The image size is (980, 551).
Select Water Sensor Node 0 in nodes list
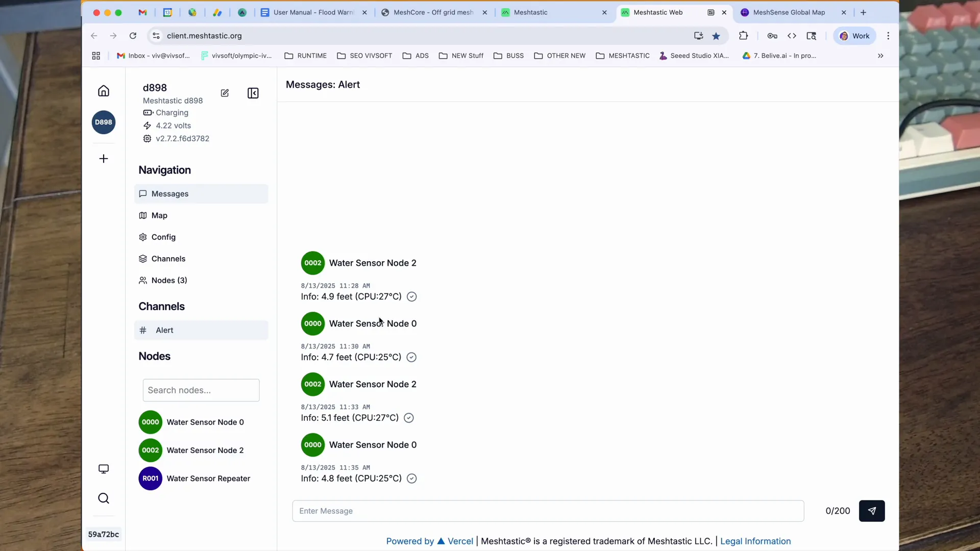click(191, 422)
